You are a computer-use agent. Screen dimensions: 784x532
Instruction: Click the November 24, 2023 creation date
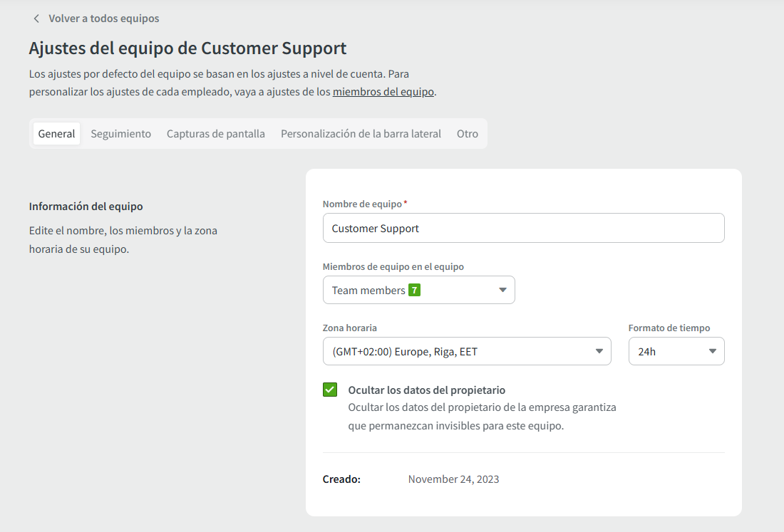tap(453, 479)
